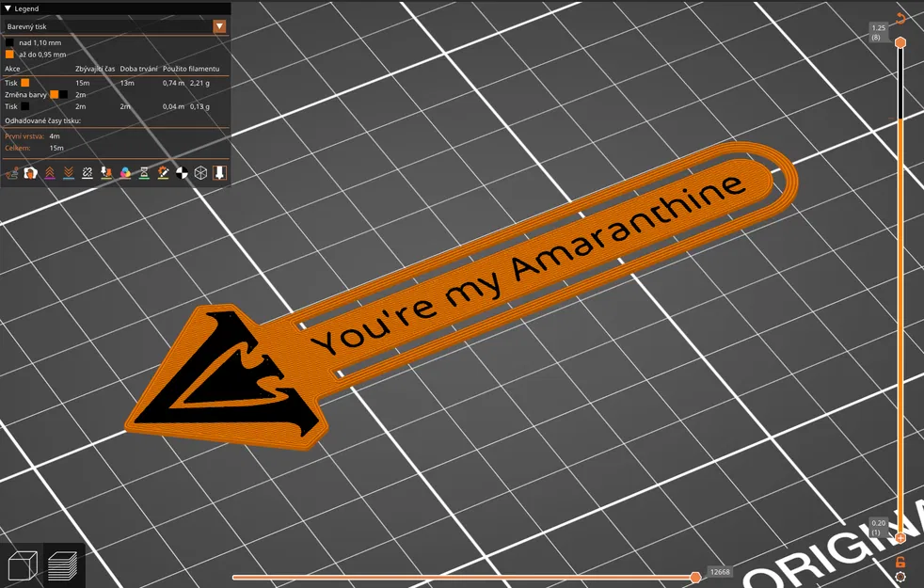Switch to the sliced preview thumbnail

pyautogui.click(x=61, y=564)
